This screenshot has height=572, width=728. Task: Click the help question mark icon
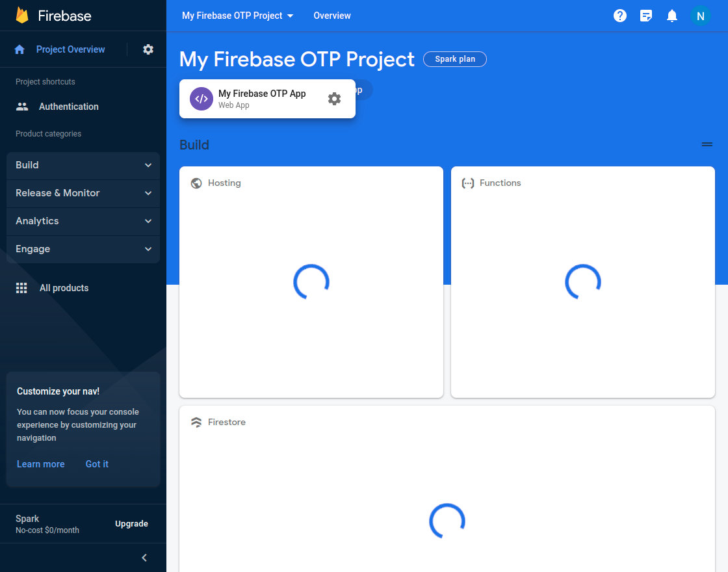pyautogui.click(x=619, y=15)
